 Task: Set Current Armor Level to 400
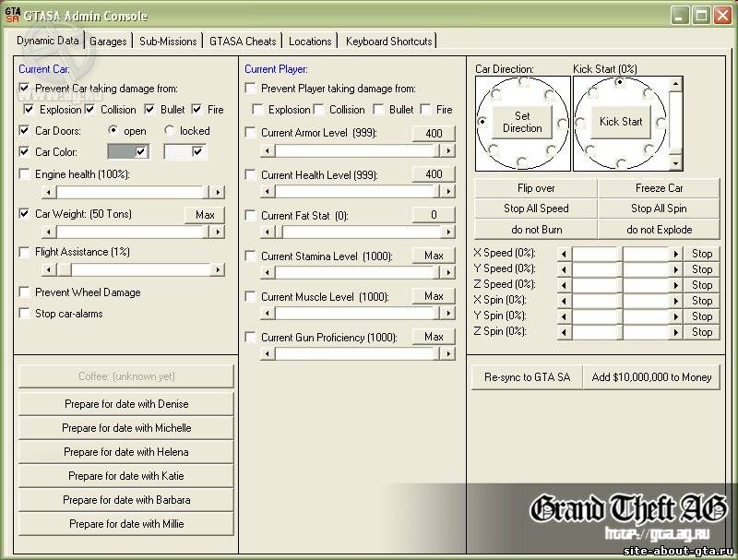tap(434, 133)
